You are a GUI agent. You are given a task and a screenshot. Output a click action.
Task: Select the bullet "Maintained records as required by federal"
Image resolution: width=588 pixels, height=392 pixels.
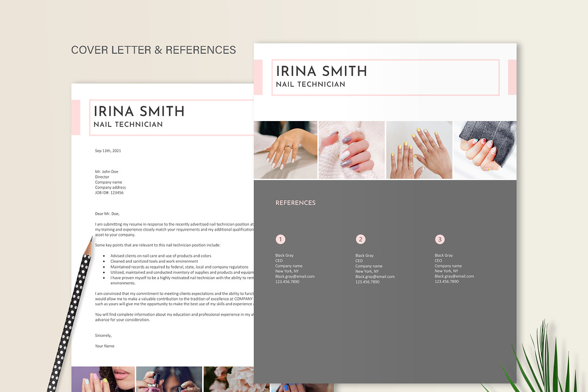coord(179,267)
